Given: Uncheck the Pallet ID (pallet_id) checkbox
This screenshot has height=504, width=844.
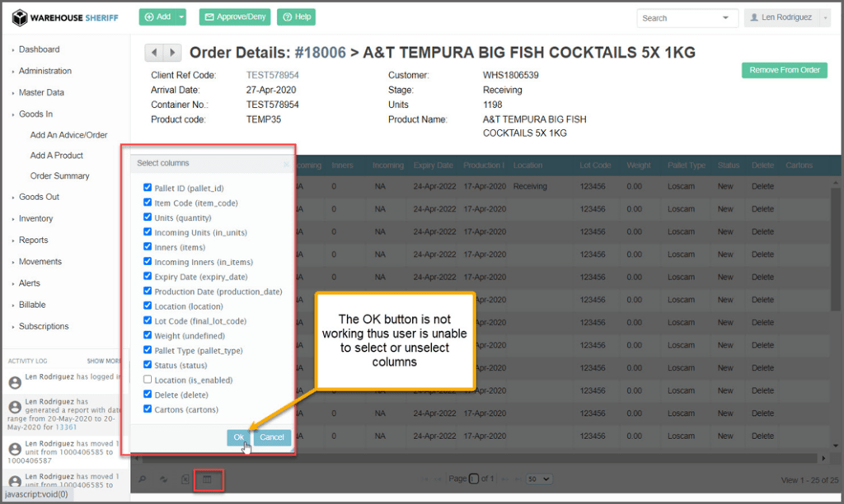Looking at the screenshot, I should (x=148, y=188).
